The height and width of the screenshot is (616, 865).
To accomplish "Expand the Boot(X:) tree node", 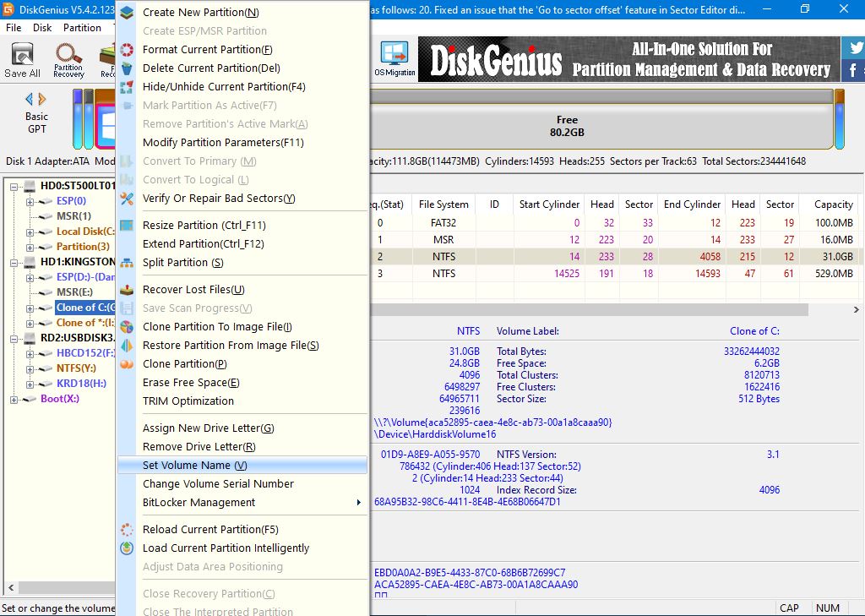I will pyautogui.click(x=14, y=399).
